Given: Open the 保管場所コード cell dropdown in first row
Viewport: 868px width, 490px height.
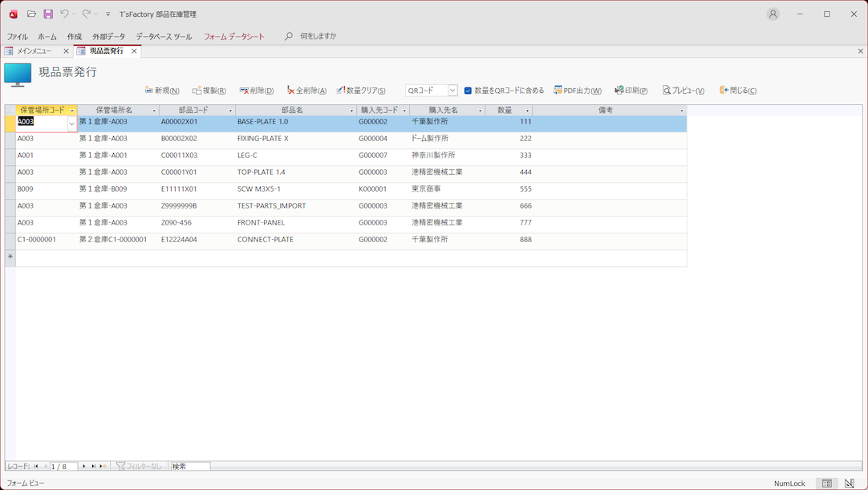Looking at the screenshot, I should (x=71, y=124).
